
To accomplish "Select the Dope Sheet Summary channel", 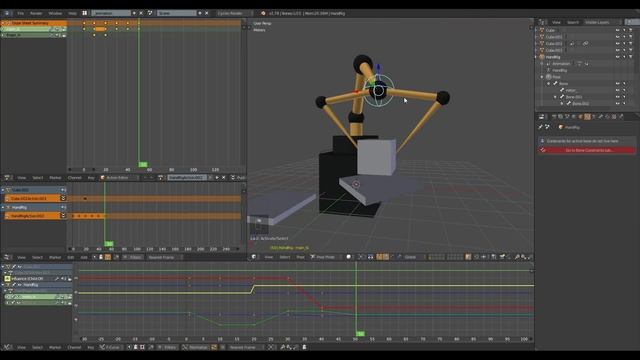I will [33, 23].
